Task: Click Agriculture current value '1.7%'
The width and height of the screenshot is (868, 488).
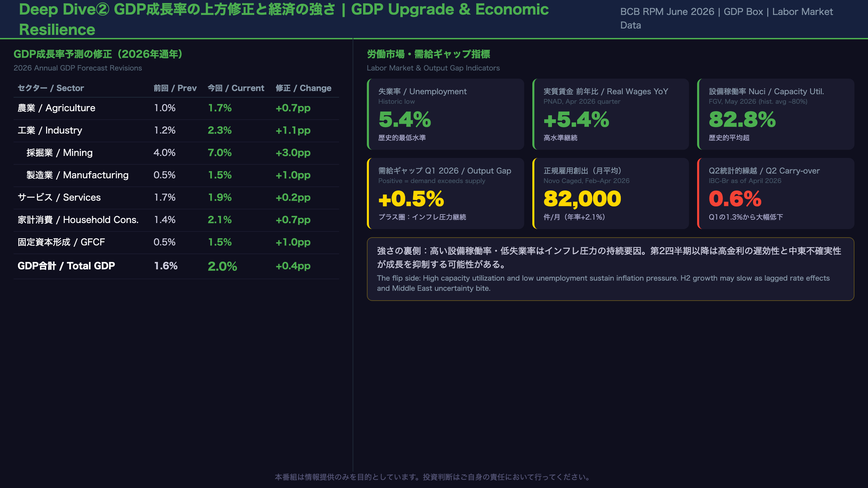Action: pos(220,108)
